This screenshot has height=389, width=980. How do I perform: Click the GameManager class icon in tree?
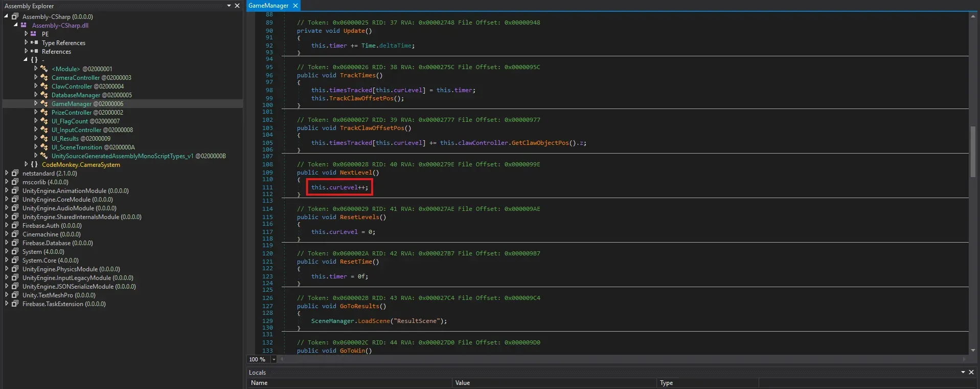(x=44, y=104)
